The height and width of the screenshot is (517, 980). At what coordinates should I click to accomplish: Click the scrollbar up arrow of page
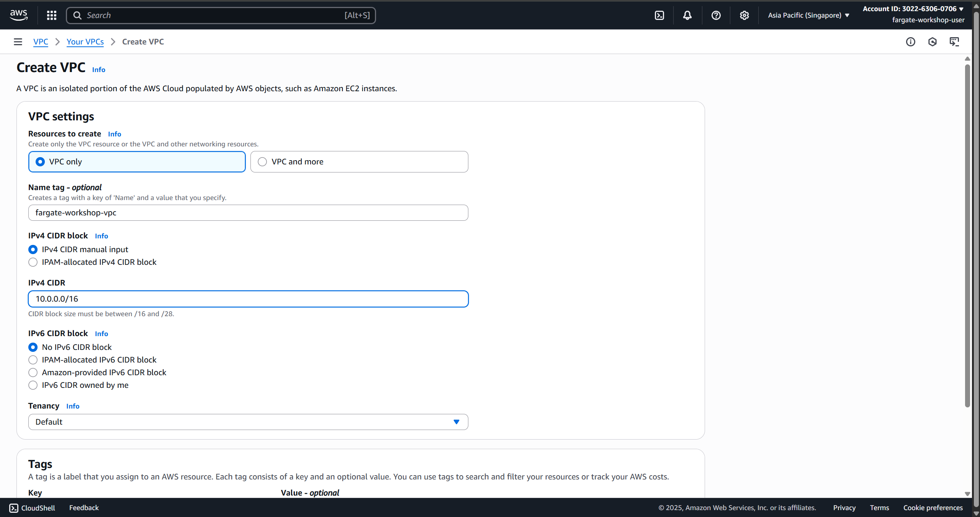[x=967, y=59]
